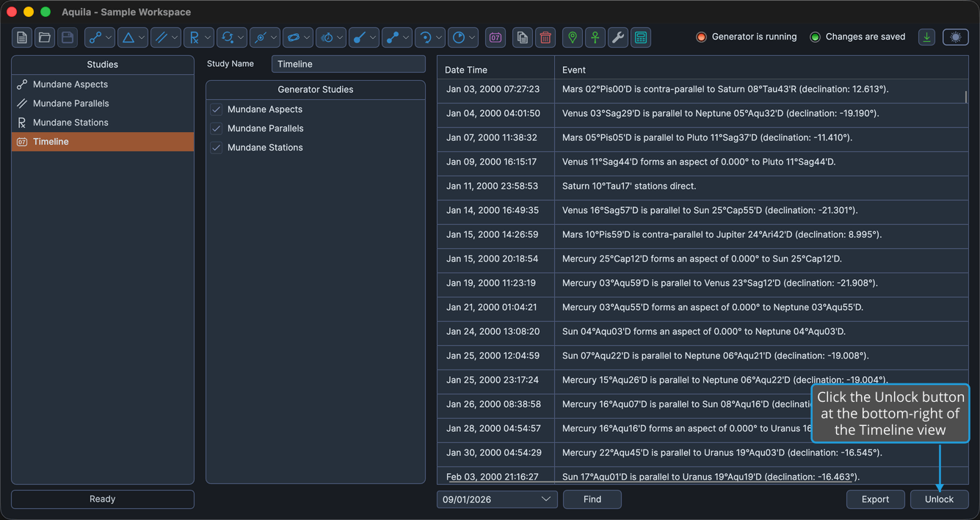
Task: Click the Open folder toolbar icon
Action: pyautogui.click(x=45, y=37)
